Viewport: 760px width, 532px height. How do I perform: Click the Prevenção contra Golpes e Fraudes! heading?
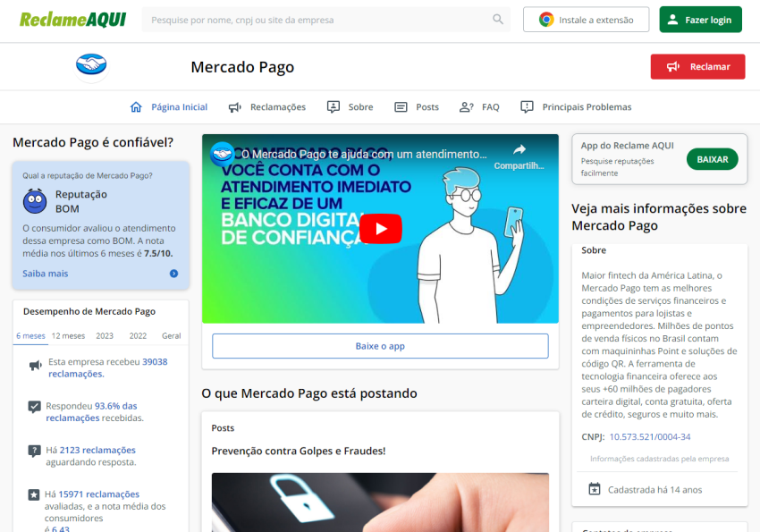click(x=299, y=452)
